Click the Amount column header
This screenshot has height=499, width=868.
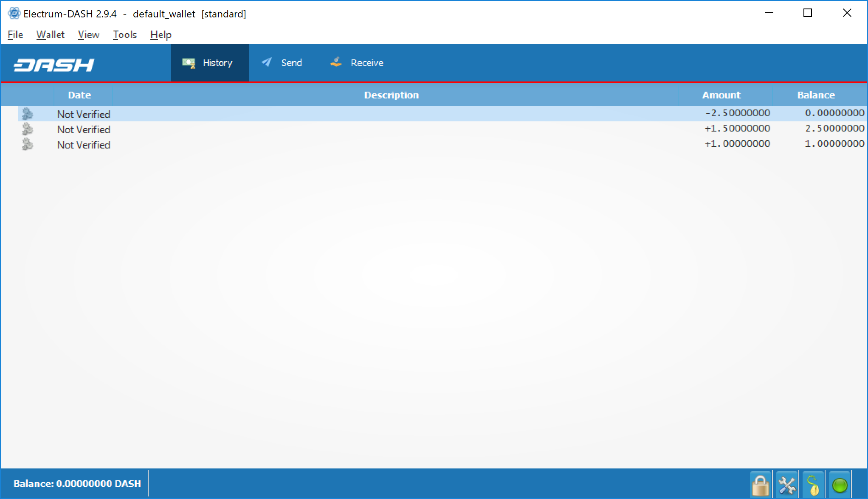coord(721,95)
